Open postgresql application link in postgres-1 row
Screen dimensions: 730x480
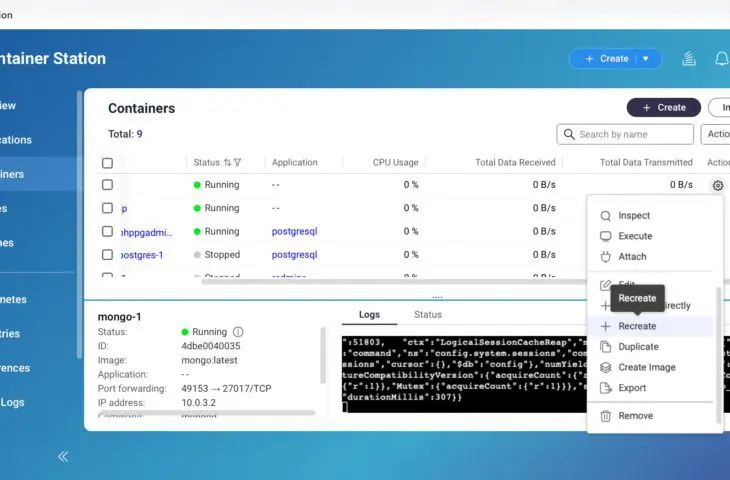point(294,255)
